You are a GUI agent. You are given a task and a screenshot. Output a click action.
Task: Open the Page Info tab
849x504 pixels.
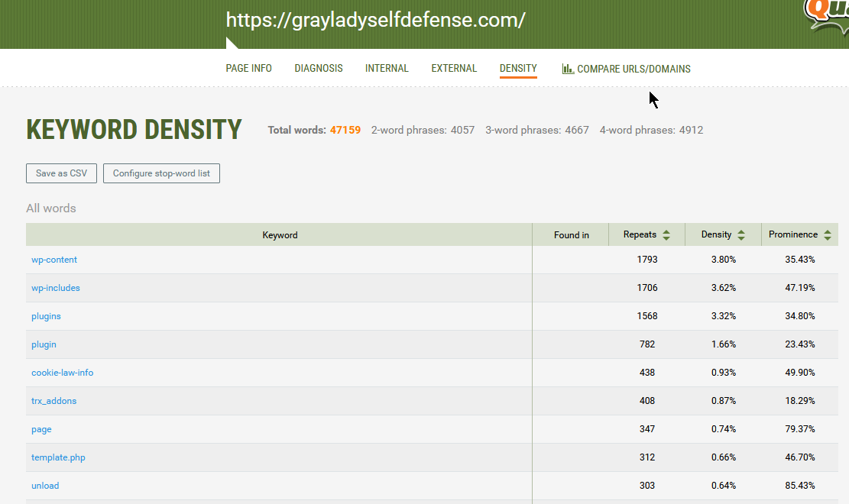(x=248, y=69)
